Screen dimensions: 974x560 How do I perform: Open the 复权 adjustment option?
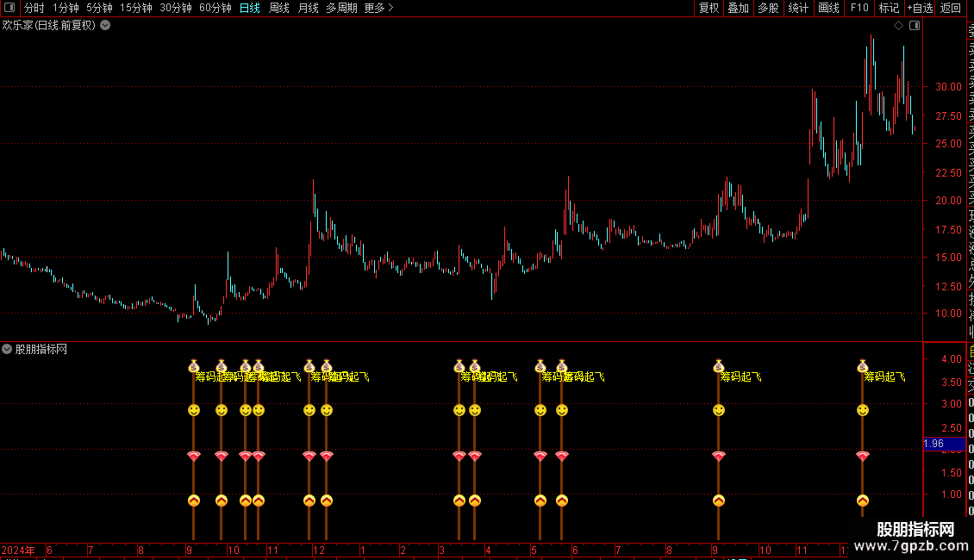click(x=709, y=8)
